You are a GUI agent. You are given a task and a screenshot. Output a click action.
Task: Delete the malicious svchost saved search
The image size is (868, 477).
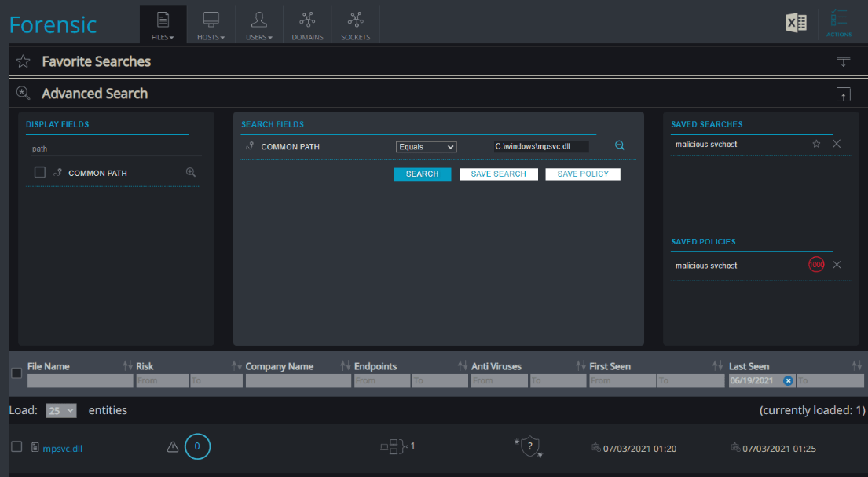[x=837, y=144]
